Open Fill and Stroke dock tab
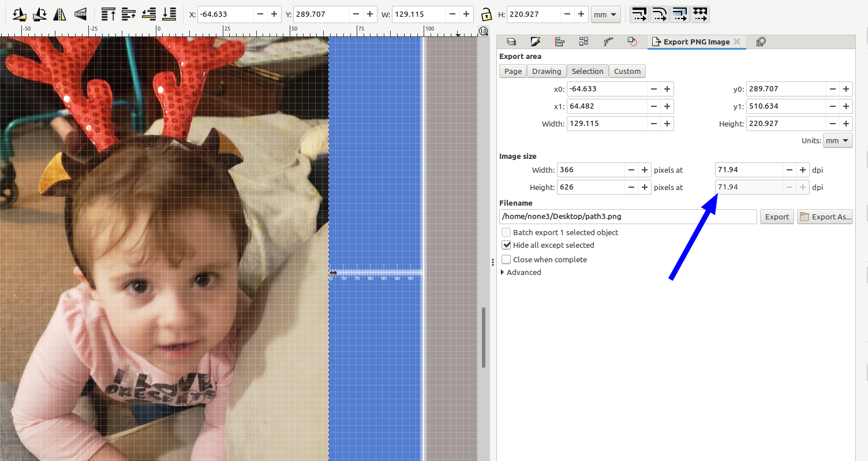 point(535,42)
